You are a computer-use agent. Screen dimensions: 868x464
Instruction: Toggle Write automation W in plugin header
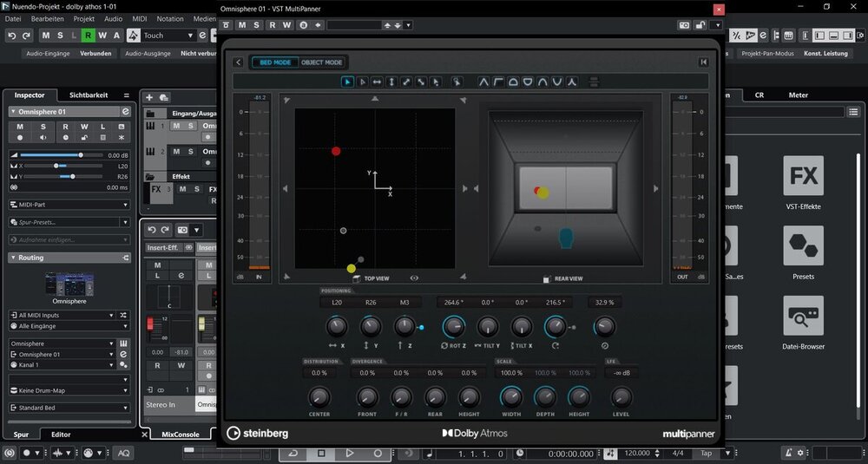[x=286, y=25]
